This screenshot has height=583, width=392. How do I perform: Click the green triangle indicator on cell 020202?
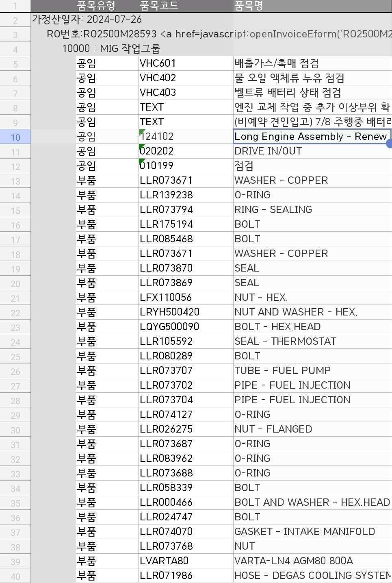pyautogui.click(x=141, y=146)
